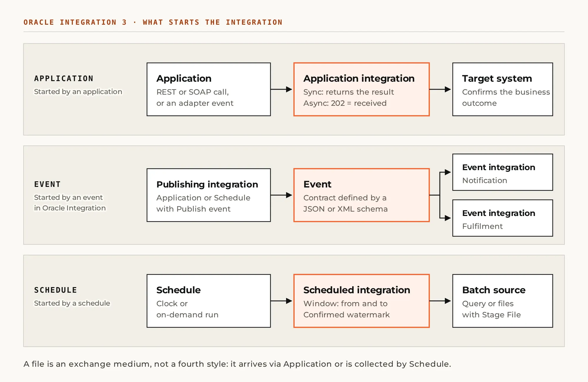This screenshot has height=382, width=588.
Task: Select the 'Schedule' box with 'Clock or on-demand run'
Action: click(209, 301)
